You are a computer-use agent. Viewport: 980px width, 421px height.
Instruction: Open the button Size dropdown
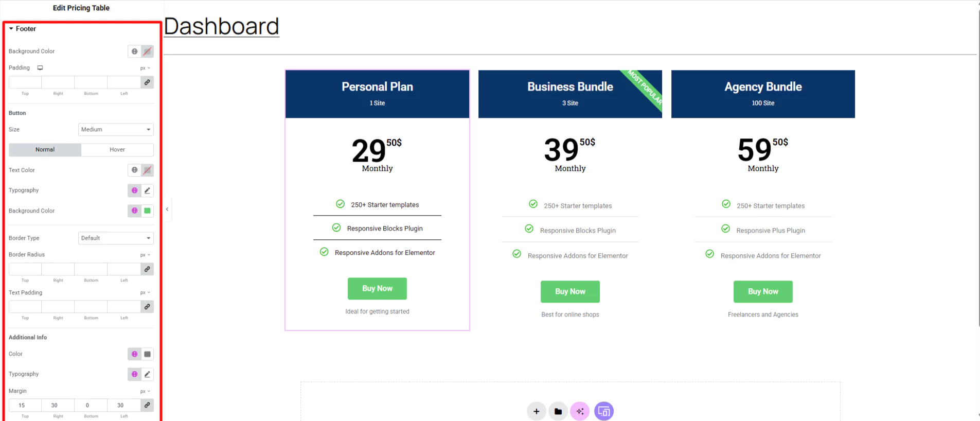pyautogui.click(x=116, y=130)
